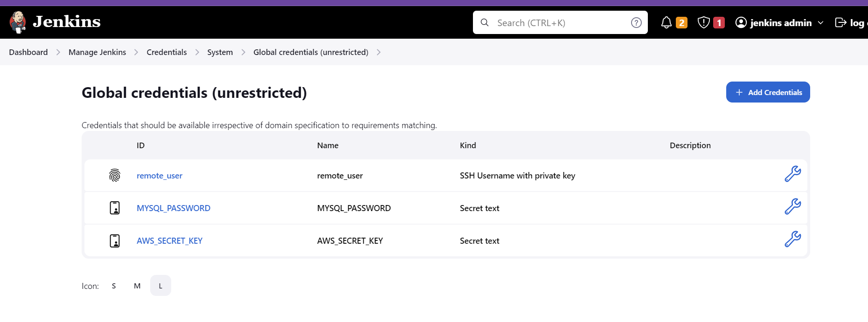Click the Jenkins title text in header
The image size is (868, 322).
(x=67, y=21)
